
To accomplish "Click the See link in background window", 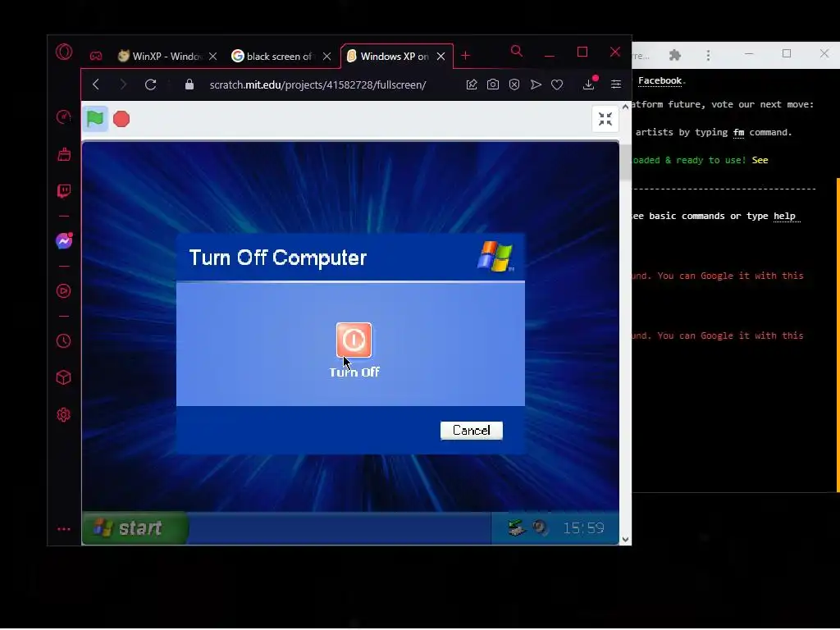I will [x=760, y=160].
